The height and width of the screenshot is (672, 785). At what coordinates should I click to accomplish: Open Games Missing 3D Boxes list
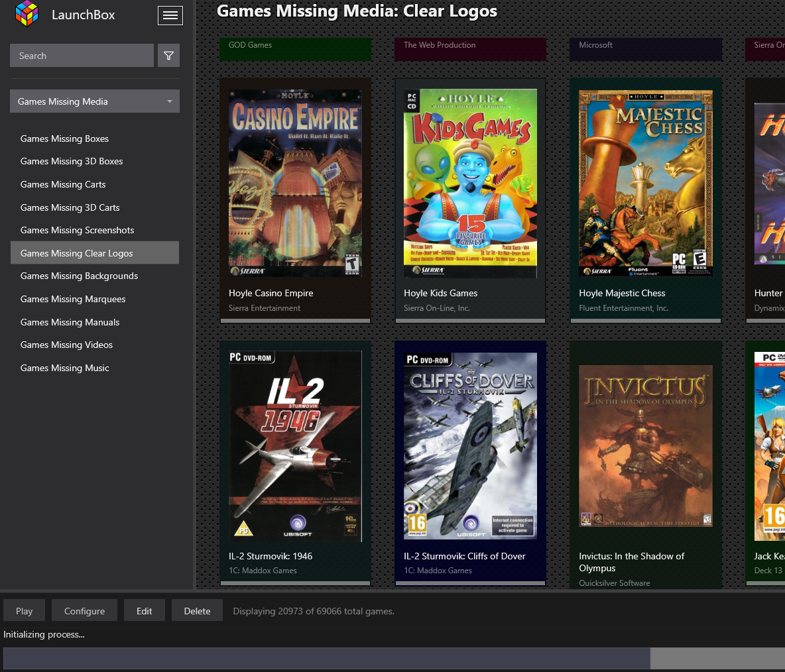[x=72, y=161]
